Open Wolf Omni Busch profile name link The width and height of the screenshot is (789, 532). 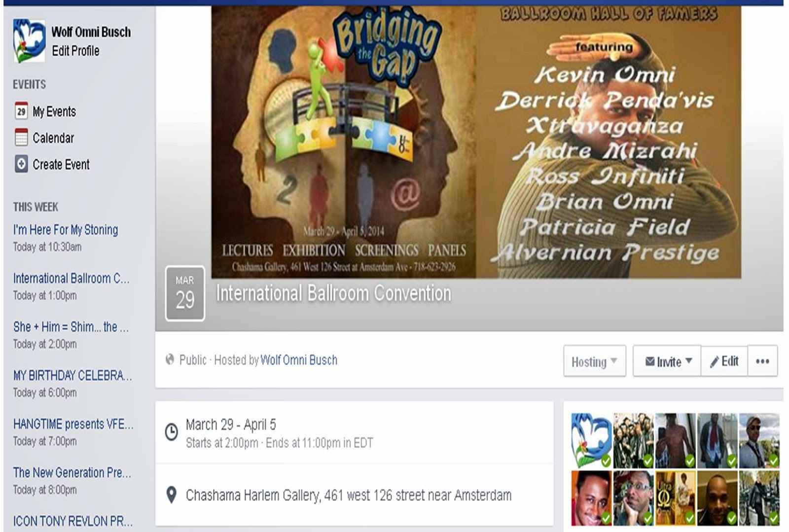tap(91, 32)
